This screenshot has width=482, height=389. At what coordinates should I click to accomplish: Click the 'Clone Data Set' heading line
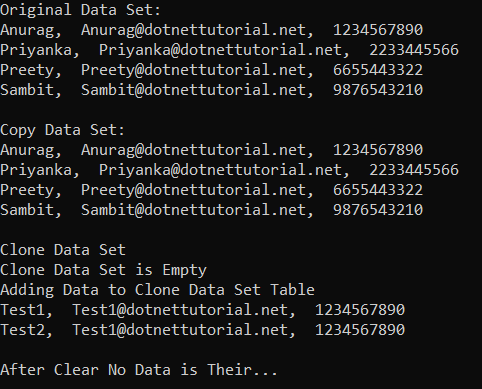[x=63, y=250]
